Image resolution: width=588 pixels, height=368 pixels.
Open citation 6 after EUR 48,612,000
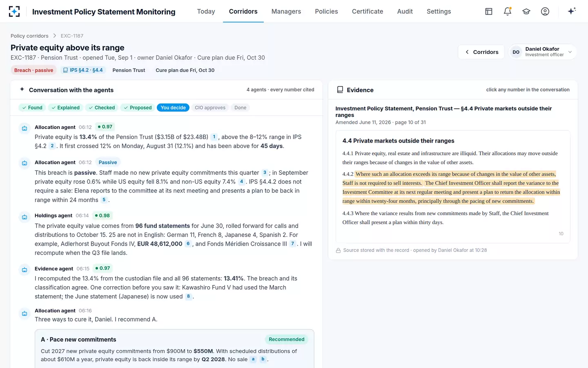[x=188, y=244]
